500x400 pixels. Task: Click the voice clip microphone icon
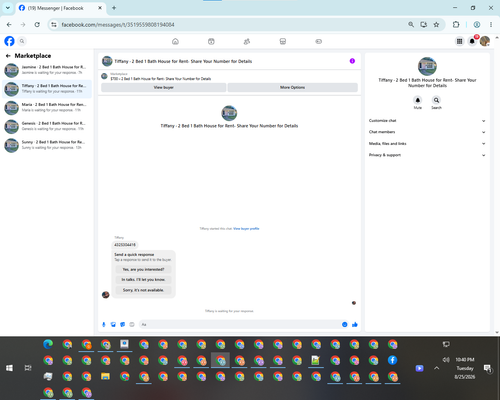coord(104,324)
